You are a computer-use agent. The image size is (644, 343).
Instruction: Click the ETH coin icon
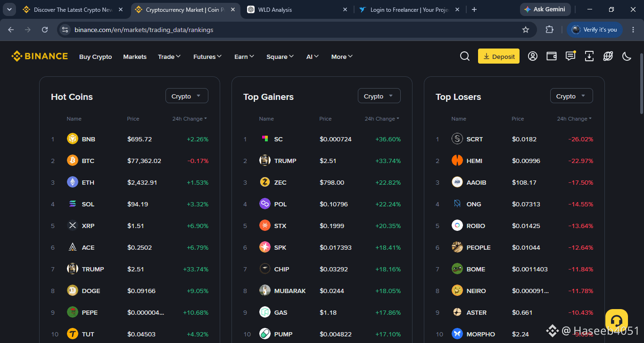coord(73,182)
